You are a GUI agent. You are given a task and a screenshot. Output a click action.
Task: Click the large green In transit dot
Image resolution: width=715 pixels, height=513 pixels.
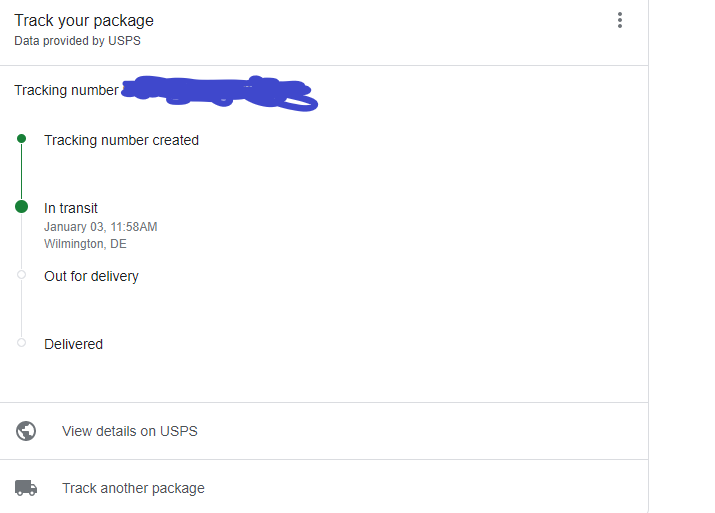click(21, 207)
